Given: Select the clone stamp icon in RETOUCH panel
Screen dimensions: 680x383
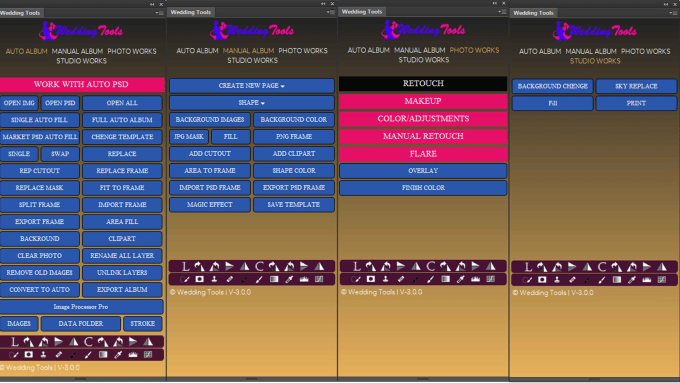Looking at the screenshot, I should coord(386,279).
